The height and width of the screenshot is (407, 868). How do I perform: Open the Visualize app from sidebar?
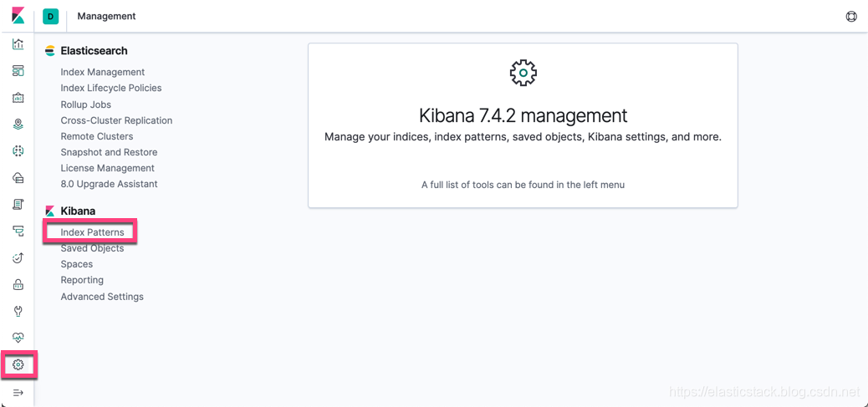click(18, 44)
